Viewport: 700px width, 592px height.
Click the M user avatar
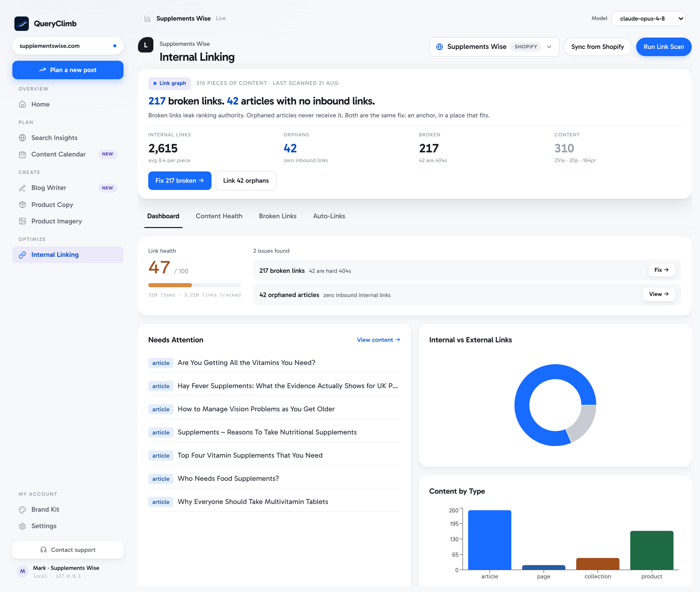coord(22,571)
